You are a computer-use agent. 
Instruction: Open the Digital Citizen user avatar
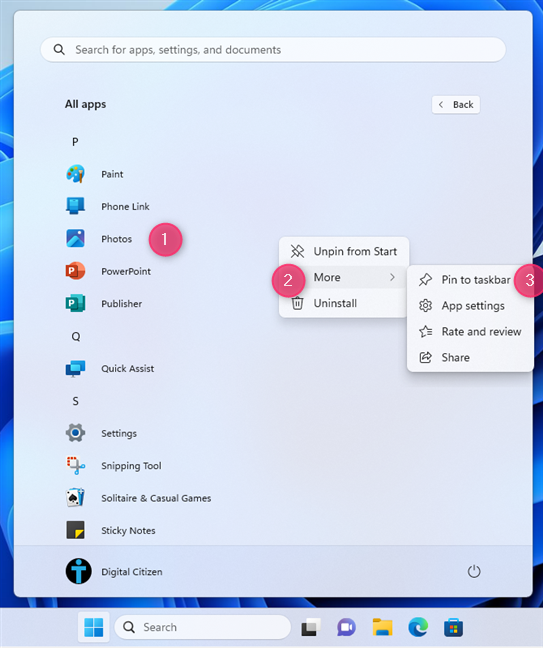(79, 571)
